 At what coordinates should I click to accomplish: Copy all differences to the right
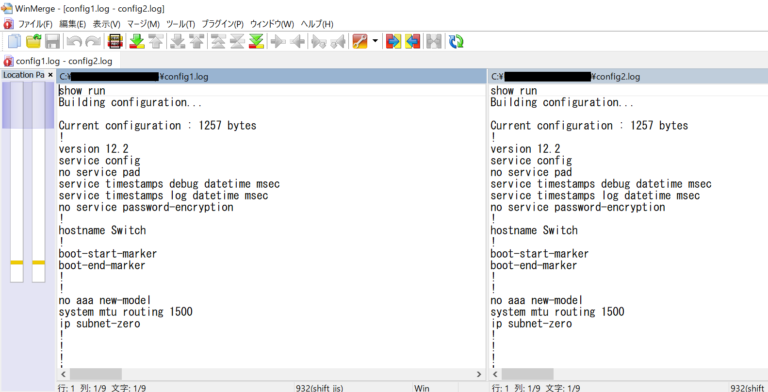pyautogui.click(x=393, y=42)
